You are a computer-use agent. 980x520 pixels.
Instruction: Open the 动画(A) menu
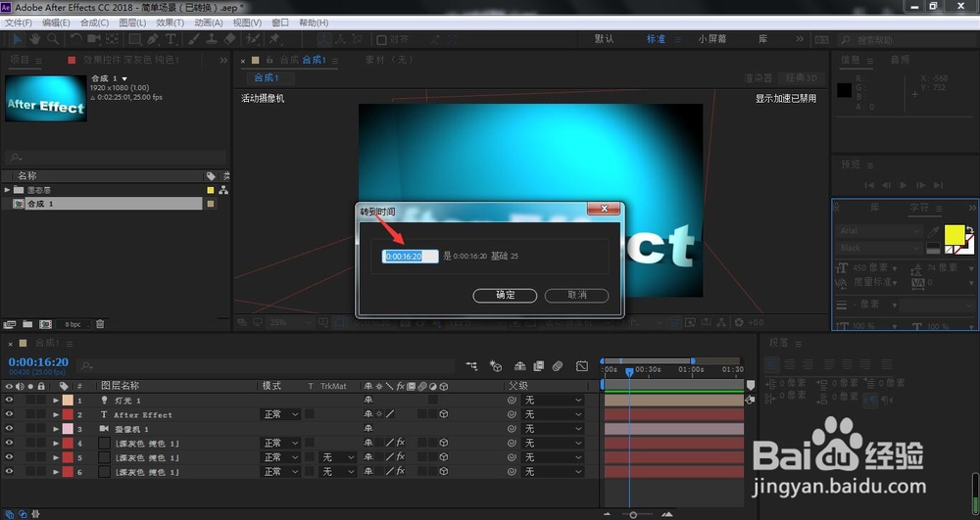tap(208, 23)
